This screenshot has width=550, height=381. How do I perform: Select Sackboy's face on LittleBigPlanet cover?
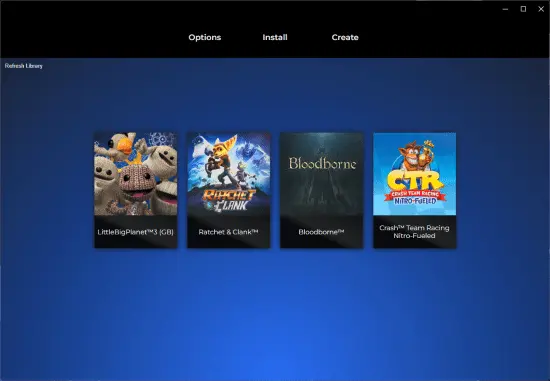point(136,182)
